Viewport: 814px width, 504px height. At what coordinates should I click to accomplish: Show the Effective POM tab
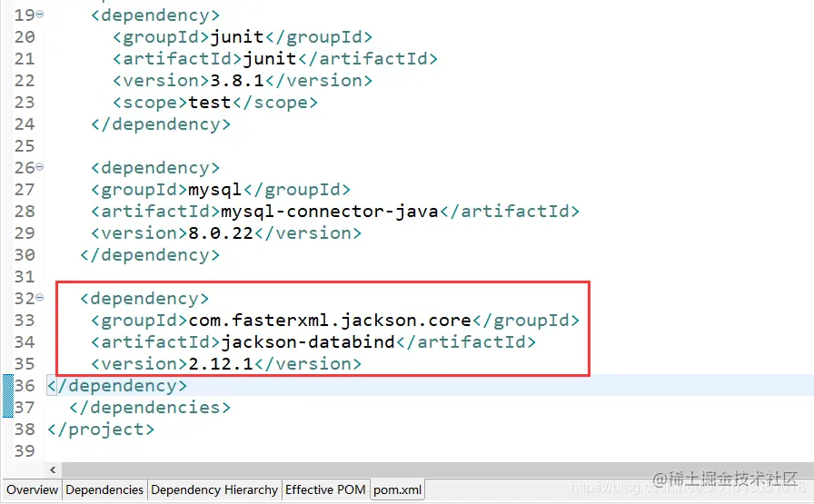pos(325,489)
